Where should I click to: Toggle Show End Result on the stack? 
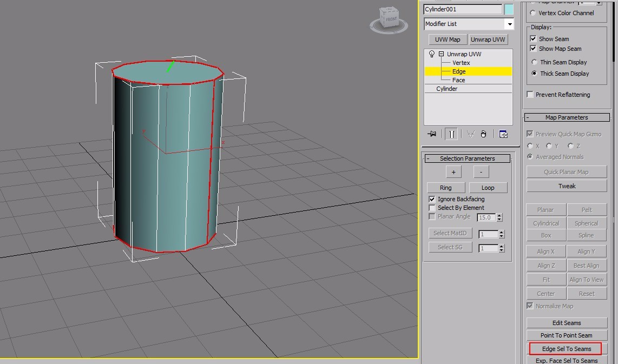[451, 134]
